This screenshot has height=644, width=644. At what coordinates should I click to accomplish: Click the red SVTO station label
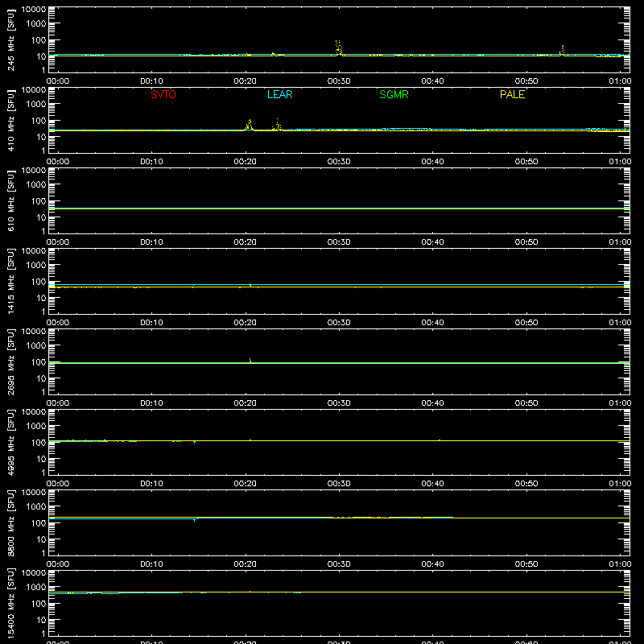163,94
